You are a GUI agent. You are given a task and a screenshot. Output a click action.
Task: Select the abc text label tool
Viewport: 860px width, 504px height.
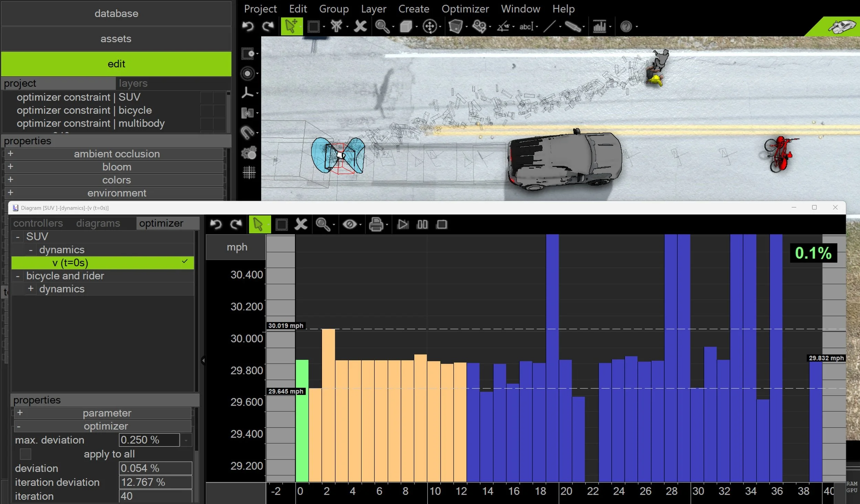tap(526, 26)
